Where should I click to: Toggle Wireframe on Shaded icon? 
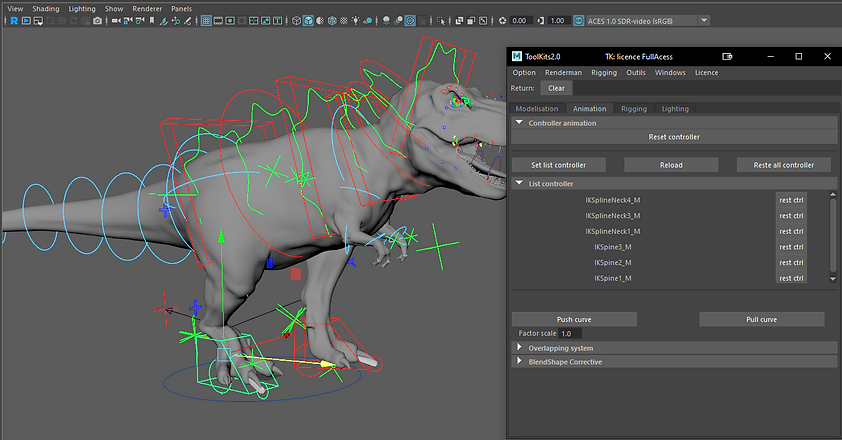[332, 21]
